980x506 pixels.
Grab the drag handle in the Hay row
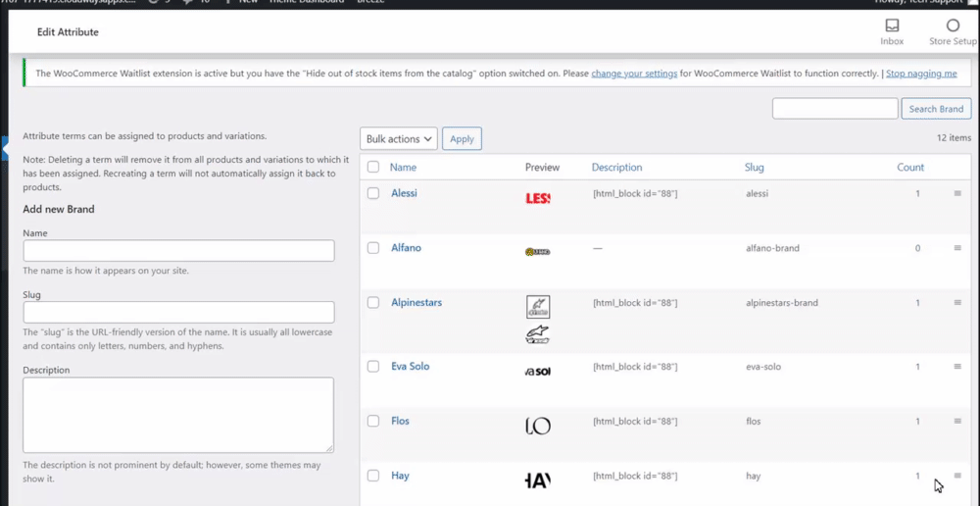tap(956, 476)
